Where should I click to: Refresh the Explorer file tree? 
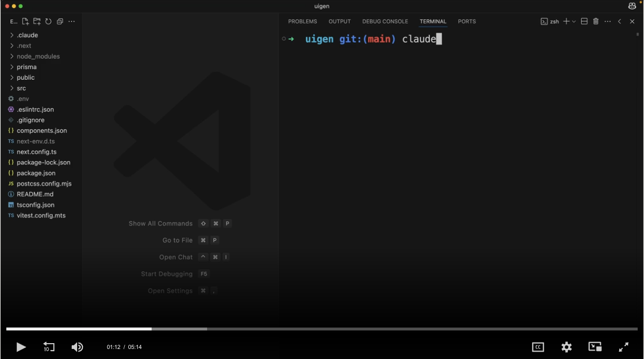[x=49, y=22]
